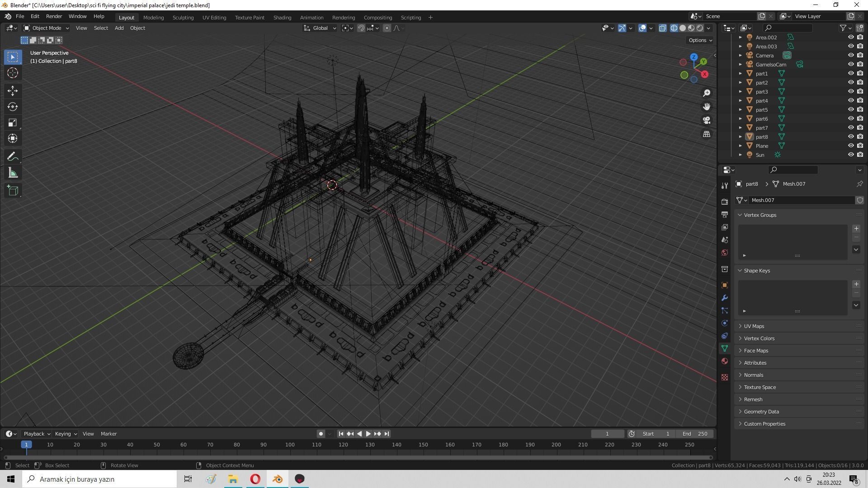Toggle camera view icon in viewport
Screen dimensions: 868x488
tap(707, 120)
